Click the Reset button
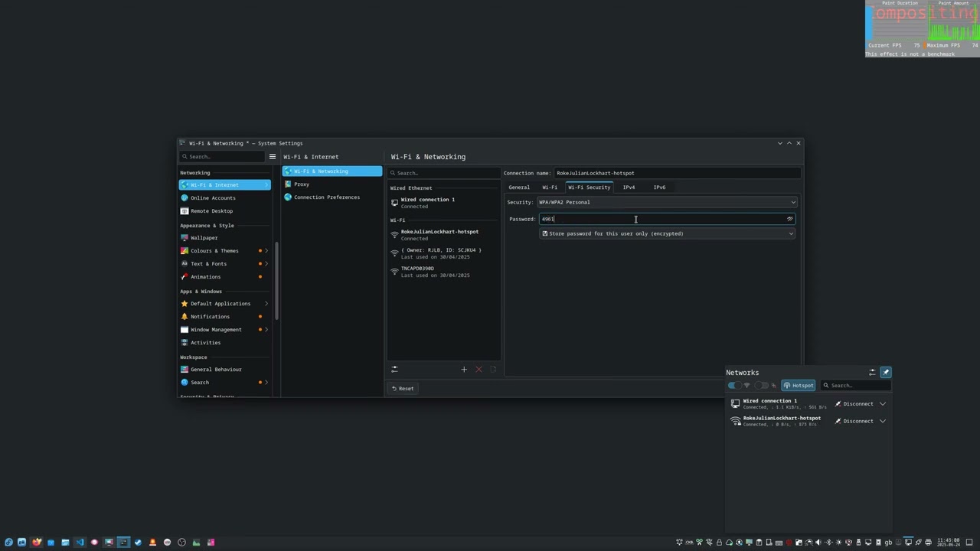Screen dimensions: 980x551 [x=403, y=389]
